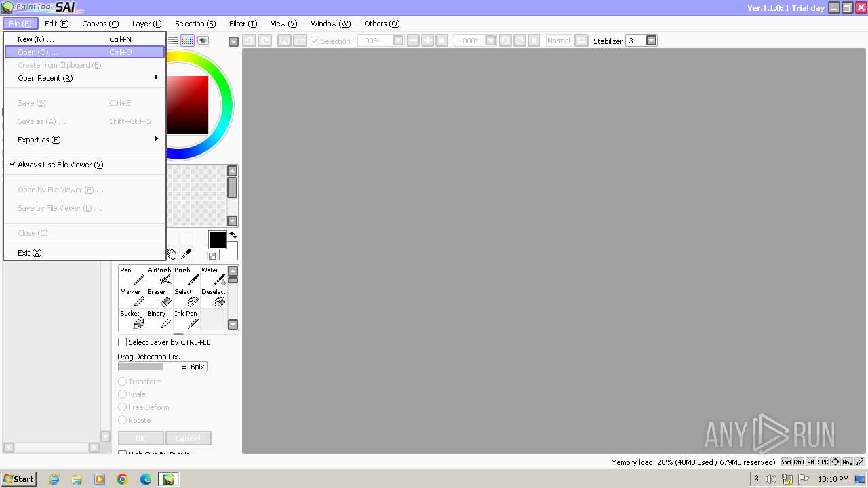Reset the canvas zoom
868x488 pixels.
tap(441, 41)
